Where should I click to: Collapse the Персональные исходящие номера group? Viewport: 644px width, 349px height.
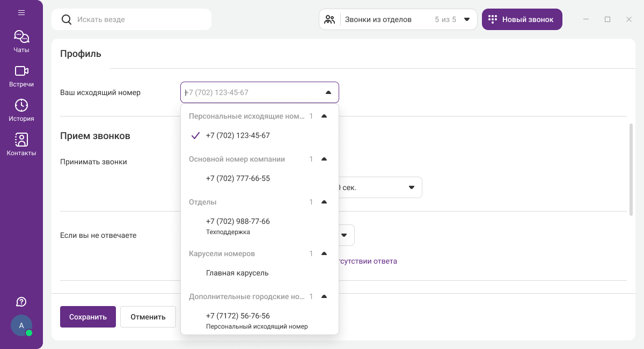click(x=324, y=116)
